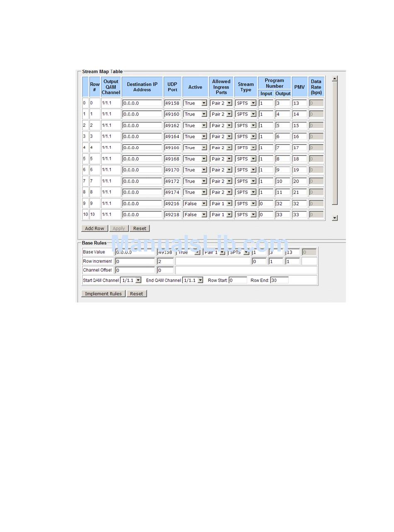
Task: Click the Destination IP field in row 6
Action: coord(142,170)
